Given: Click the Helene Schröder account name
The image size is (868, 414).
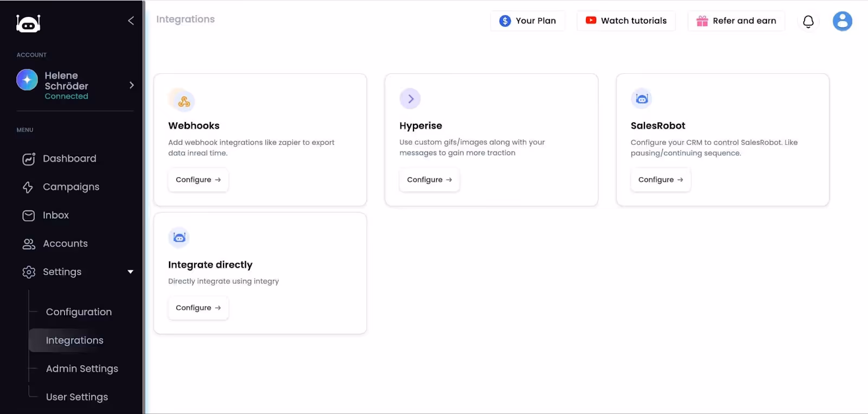Looking at the screenshot, I should pos(66,80).
